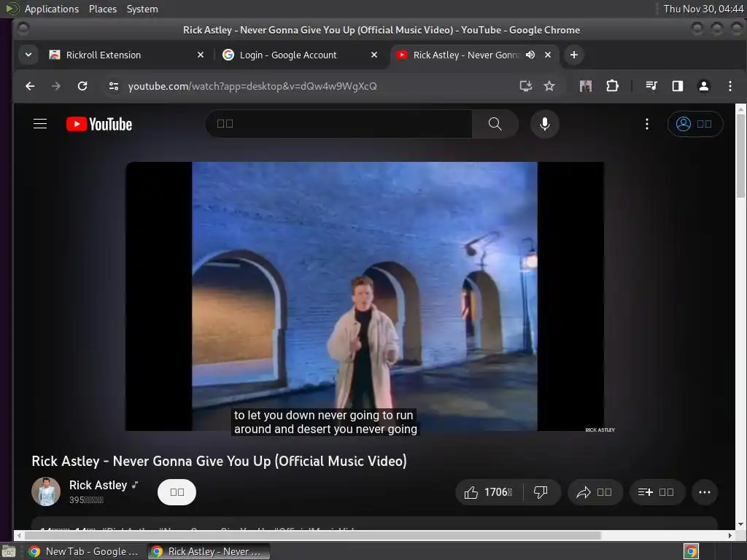Click the vertical page scrollbar
747x560 pixels.
(x=740, y=156)
